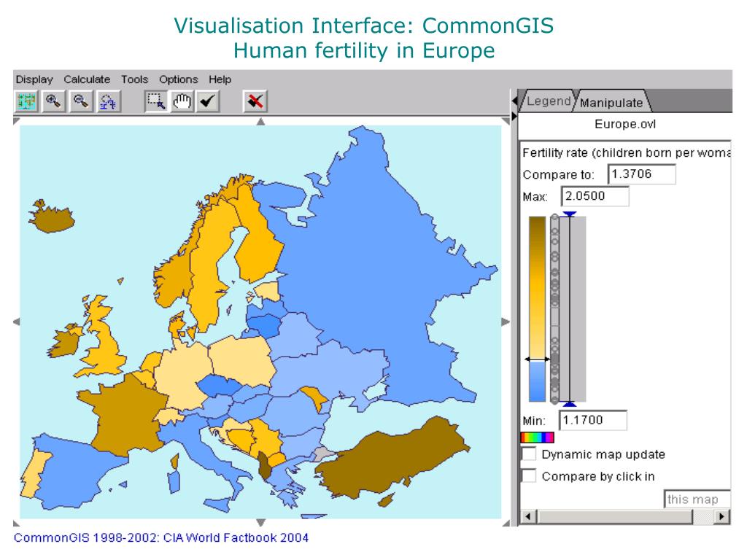Open the 'this map' dropdown field
The width and height of the screenshot is (747, 560).
click(x=697, y=499)
